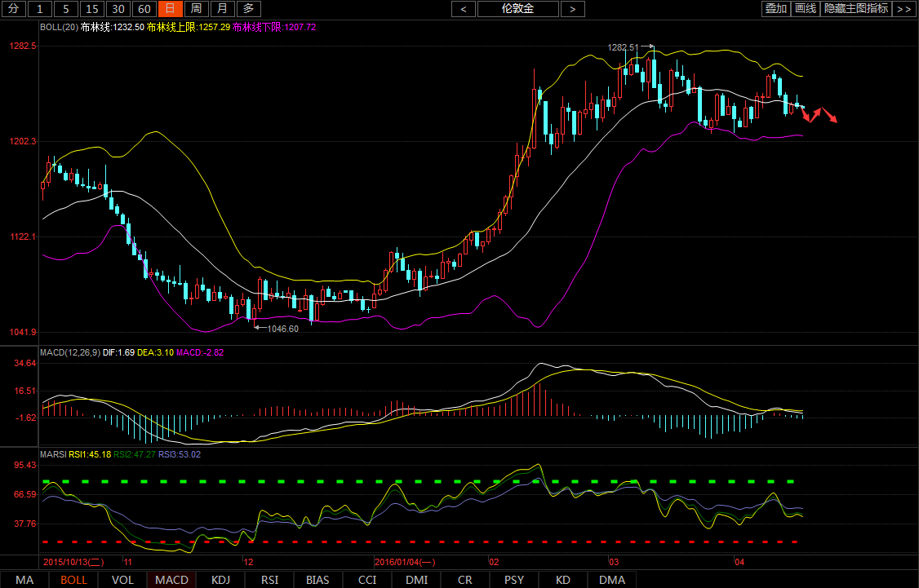Select the 分 tick timeframe button
919x588 pixels.
tap(14, 9)
